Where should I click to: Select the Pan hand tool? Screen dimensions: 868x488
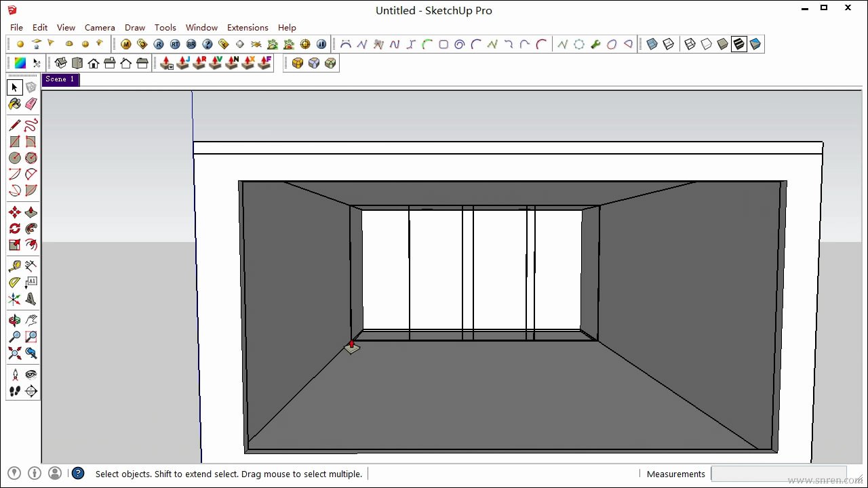tap(31, 321)
